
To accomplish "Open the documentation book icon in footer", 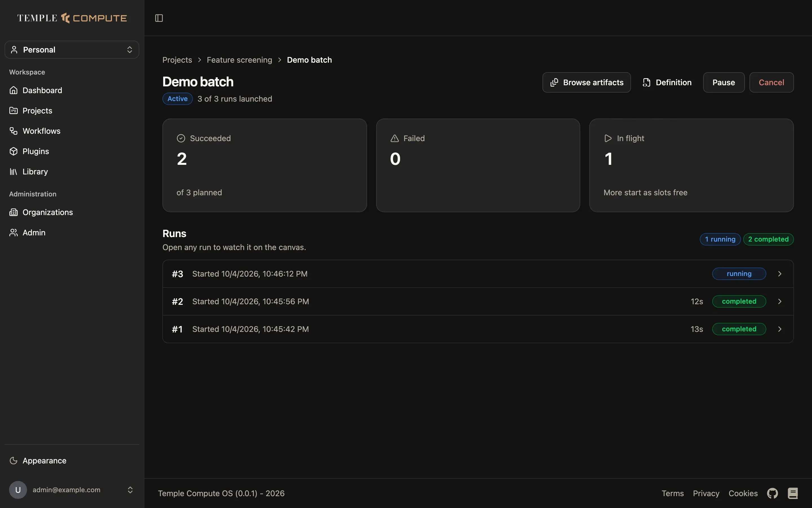I will point(793,493).
